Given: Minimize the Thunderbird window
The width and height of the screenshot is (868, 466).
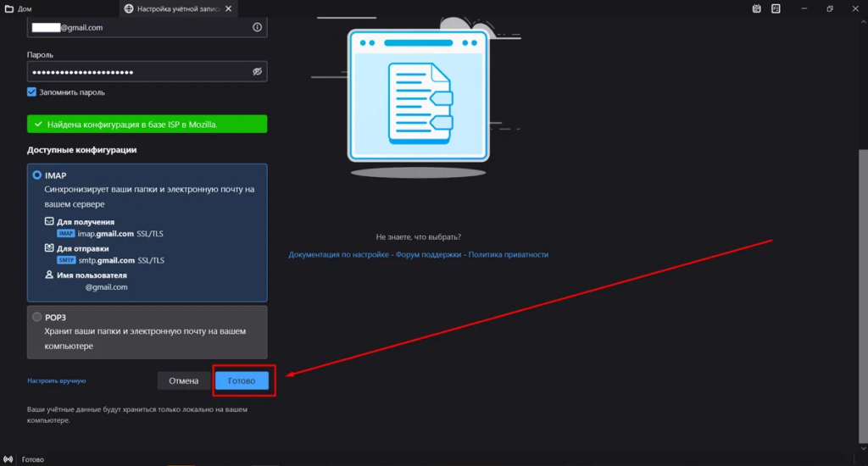Looking at the screenshot, I should (804, 8).
